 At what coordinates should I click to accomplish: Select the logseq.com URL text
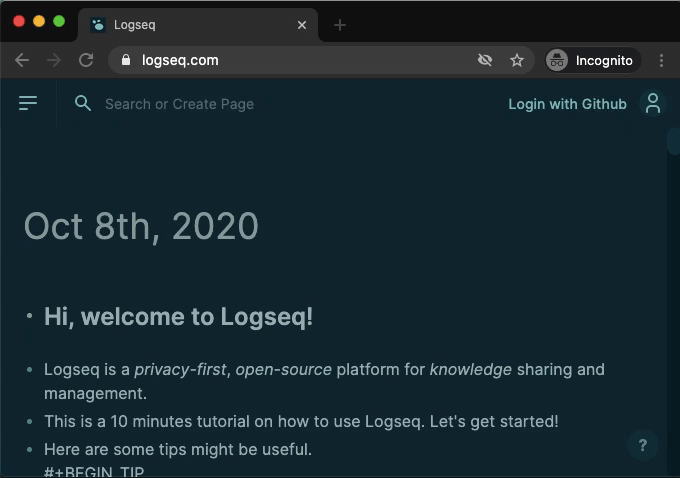point(180,60)
